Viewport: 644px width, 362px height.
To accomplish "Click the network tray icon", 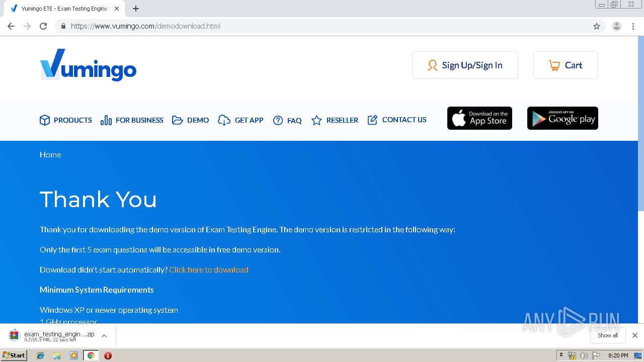I will (572, 355).
